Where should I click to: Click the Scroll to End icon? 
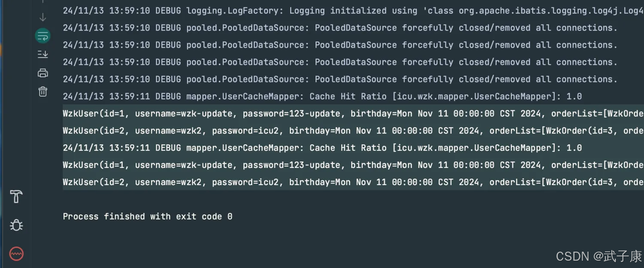(43, 54)
